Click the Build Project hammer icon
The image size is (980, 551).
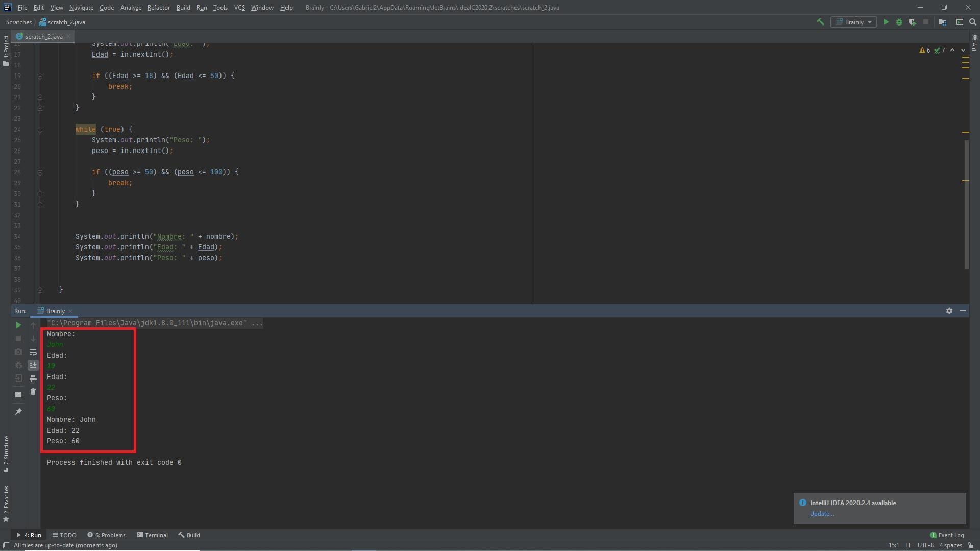(820, 22)
